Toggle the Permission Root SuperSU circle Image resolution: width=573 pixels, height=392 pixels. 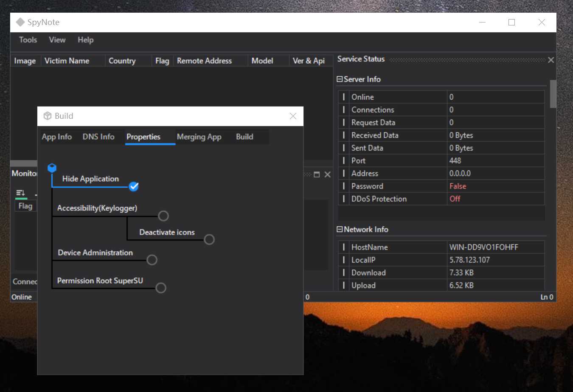tap(161, 288)
